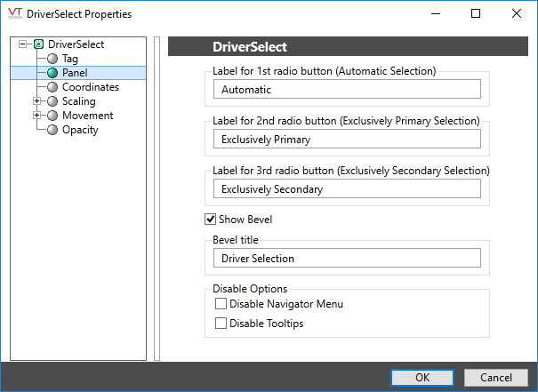Click the gray ball icon beside Opacity
This screenshot has width=538, height=392.
coord(52,130)
